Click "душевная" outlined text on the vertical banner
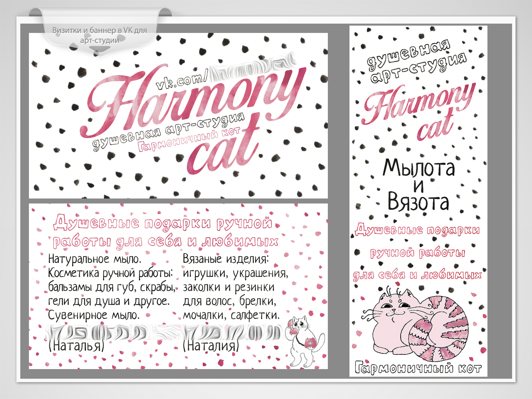 click(x=409, y=54)
